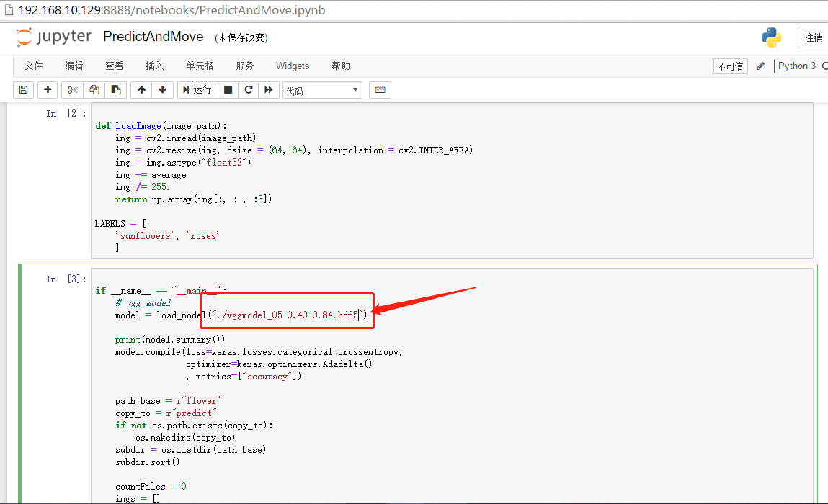Run the current cell with 运行 button
This screenshot has height=504, width=828.
coord(197,90)
